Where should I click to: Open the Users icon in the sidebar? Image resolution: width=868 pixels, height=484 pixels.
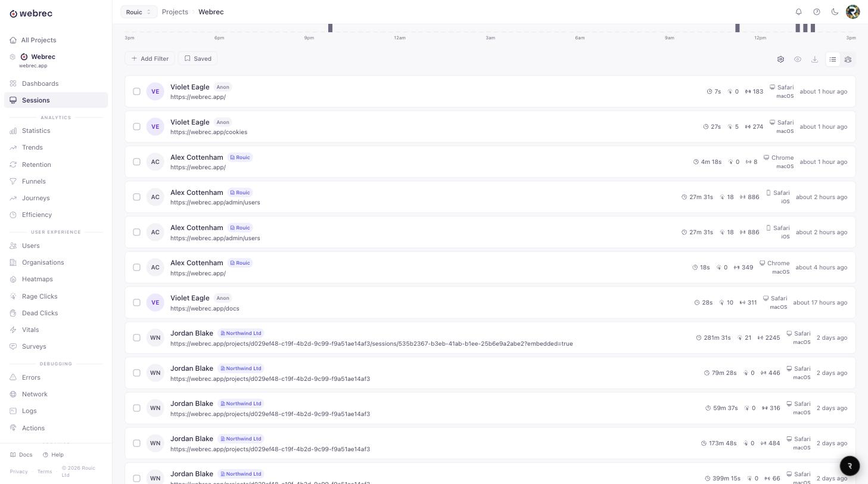[x=13, y=246]
